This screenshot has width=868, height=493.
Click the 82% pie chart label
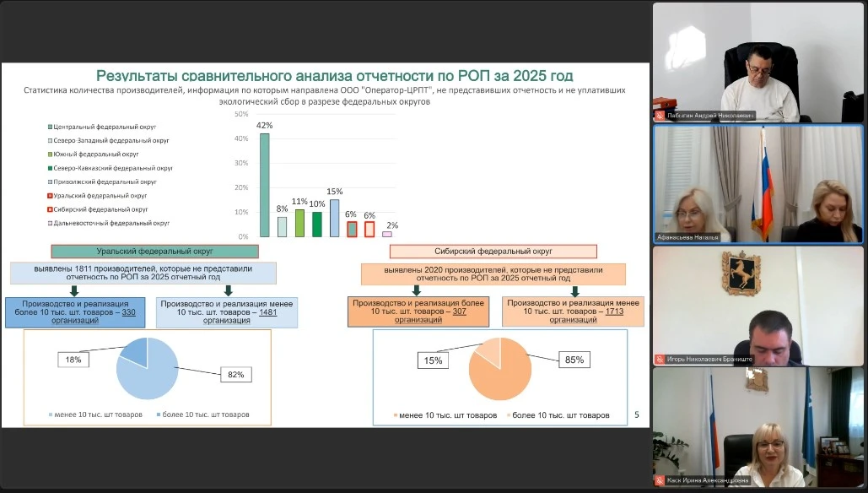(236, 375)
